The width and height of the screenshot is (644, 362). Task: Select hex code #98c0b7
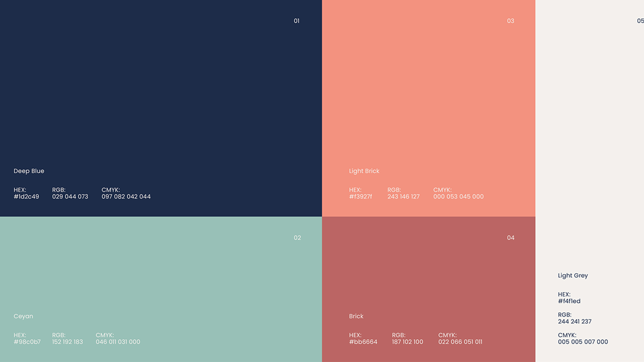(x=27, y=342)
